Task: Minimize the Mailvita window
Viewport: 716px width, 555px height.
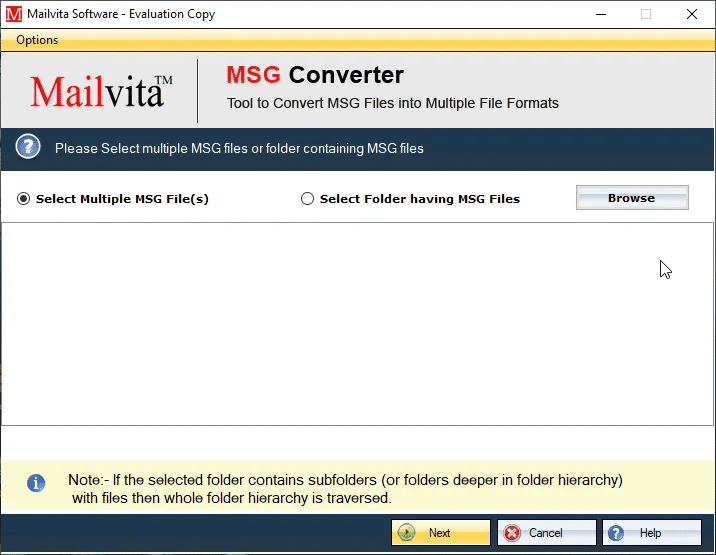Action: tap(601, 14)
